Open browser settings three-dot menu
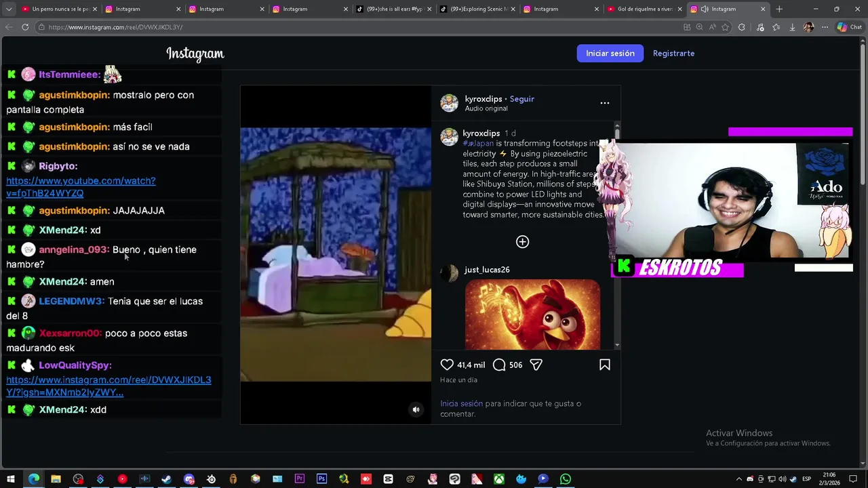 [825, 27]
